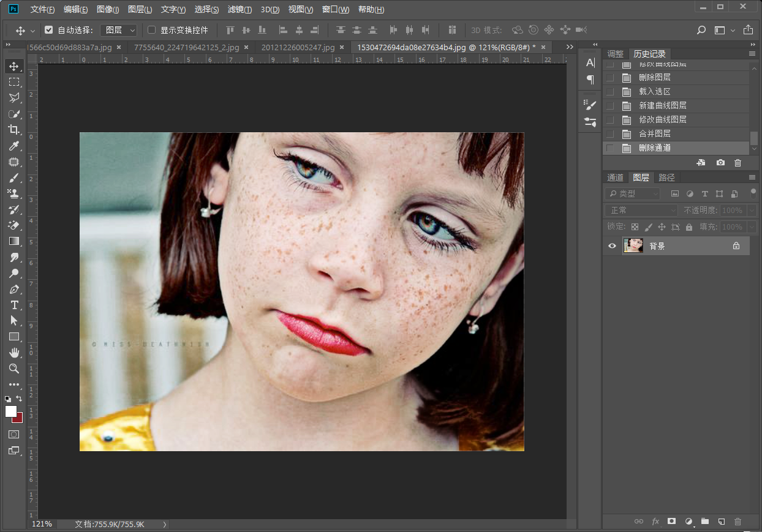Jump to 载入选区 history state
This screenshot has height=532, width=762.
[654, 91]
